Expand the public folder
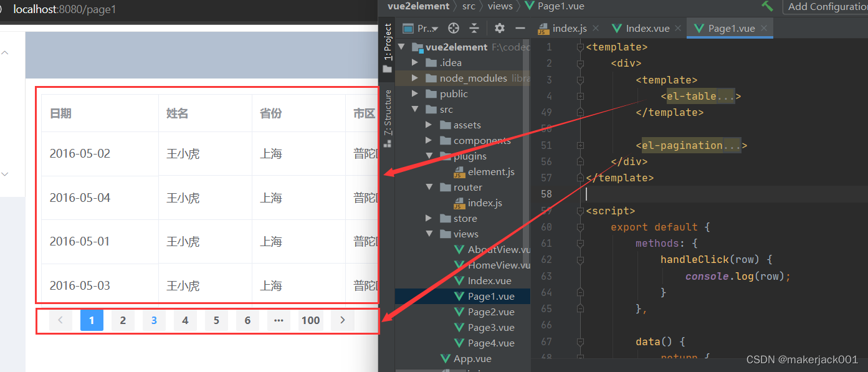Screen dimensions: 868x372 (x=415, y=94)
